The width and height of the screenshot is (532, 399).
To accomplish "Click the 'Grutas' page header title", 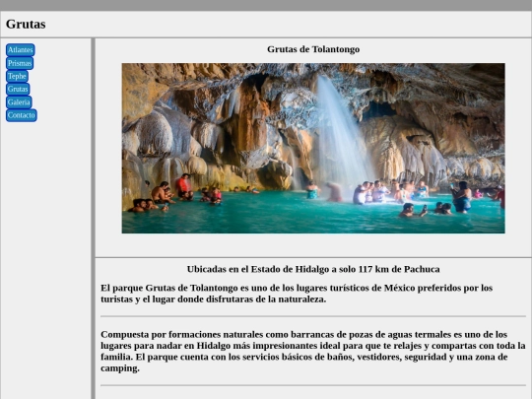I will [26, 24].
